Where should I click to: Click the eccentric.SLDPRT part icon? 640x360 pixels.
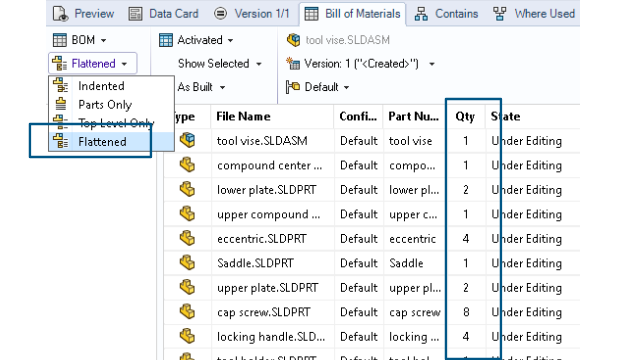[187, 238]
